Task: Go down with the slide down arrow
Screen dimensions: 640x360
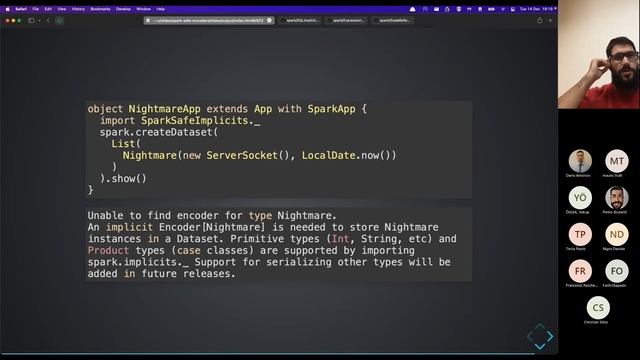Action: [x=540, y=347]
